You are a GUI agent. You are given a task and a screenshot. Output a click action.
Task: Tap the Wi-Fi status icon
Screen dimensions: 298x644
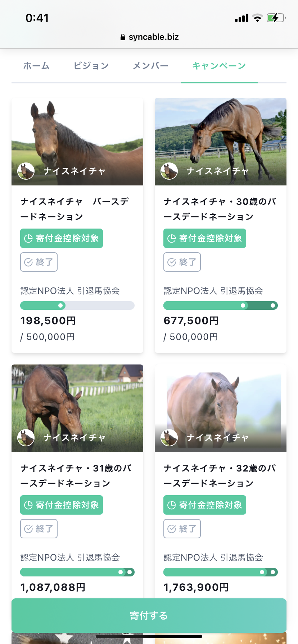(257, 18)
